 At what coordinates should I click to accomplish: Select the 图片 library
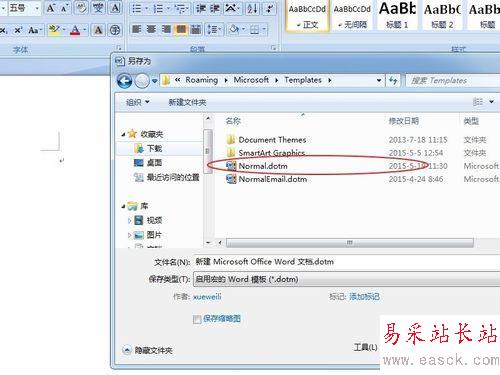coord(154,235)
